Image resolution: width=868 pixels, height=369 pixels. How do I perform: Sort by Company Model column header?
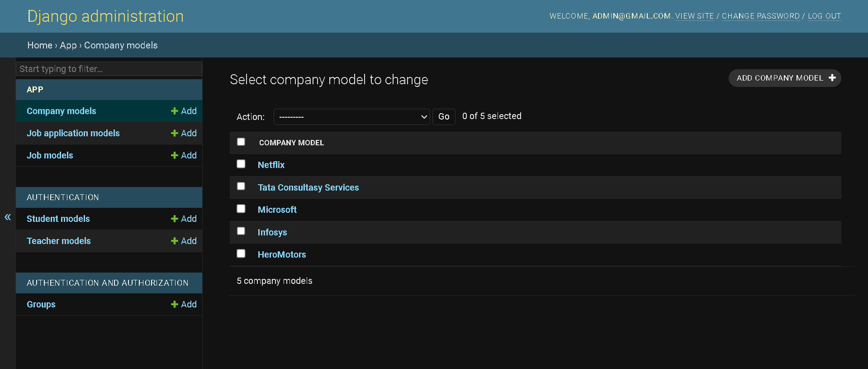click(291, 143)
